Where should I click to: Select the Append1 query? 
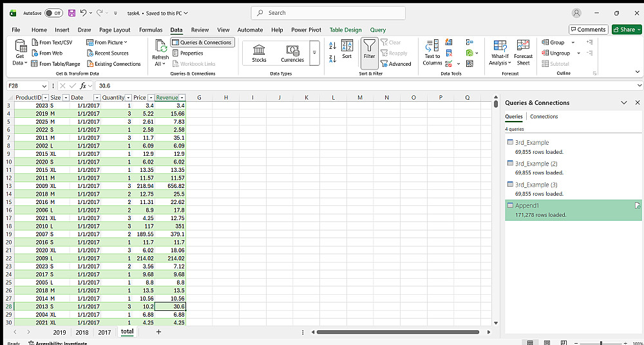click(573, 210)
